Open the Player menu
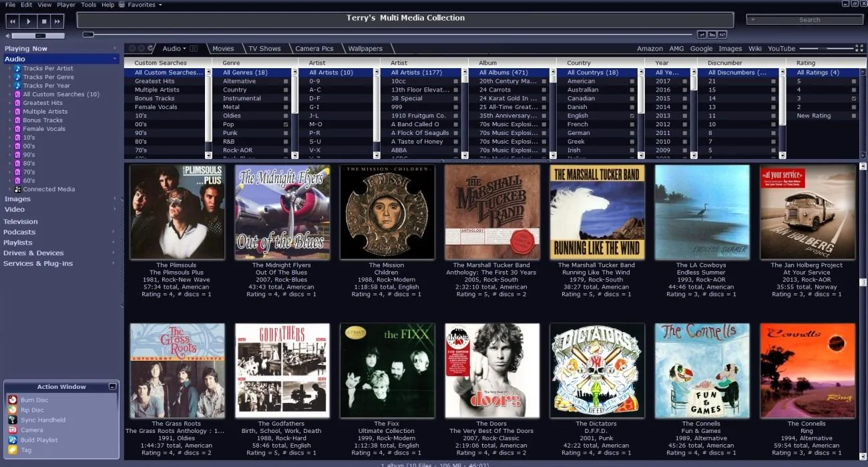This screenshot has height=467, width=868. click(x=66, y=5)
